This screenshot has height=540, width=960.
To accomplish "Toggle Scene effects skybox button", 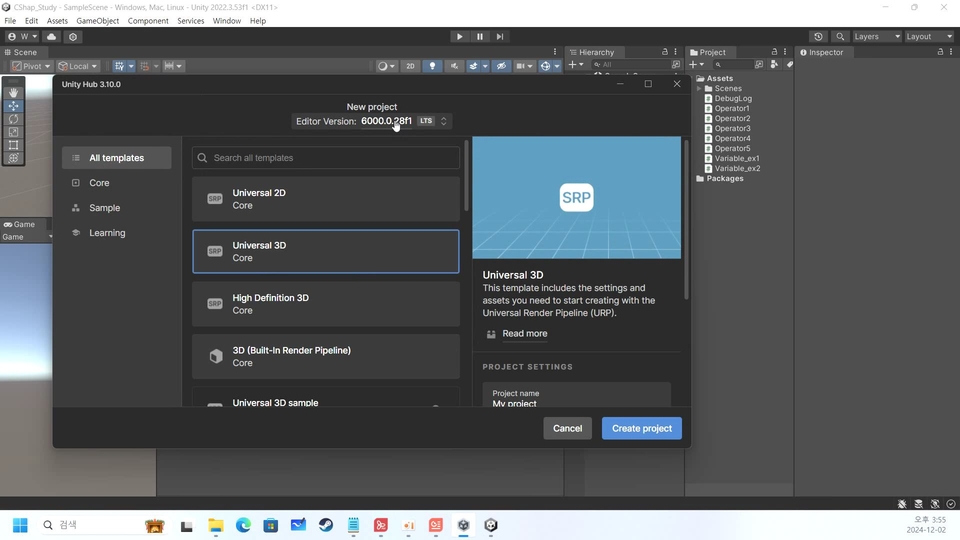I will (473, 66).
